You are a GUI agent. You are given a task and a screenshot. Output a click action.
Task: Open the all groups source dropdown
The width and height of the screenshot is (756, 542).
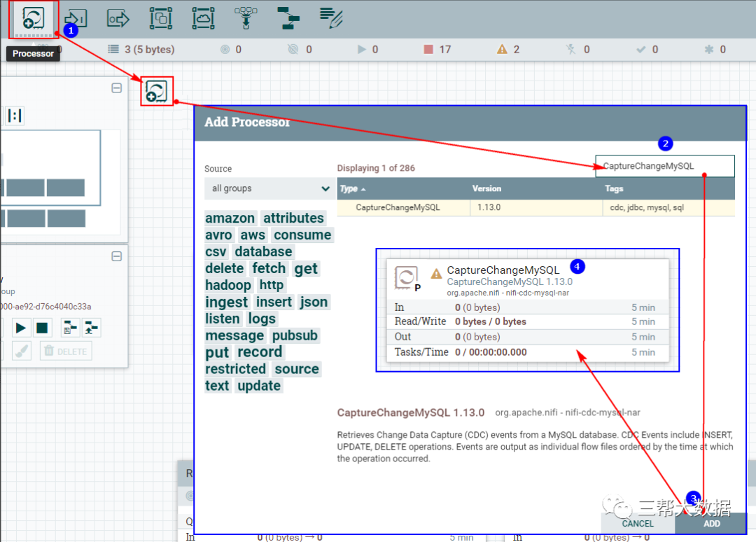coord(269,188)
